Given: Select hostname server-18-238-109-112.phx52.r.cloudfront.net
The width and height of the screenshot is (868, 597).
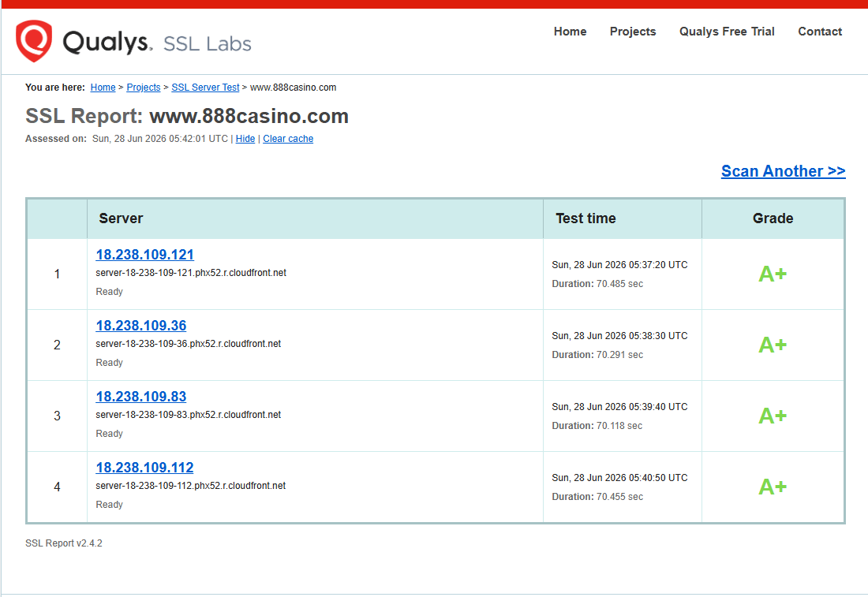Looking at the screenshot, I should 191,486.
